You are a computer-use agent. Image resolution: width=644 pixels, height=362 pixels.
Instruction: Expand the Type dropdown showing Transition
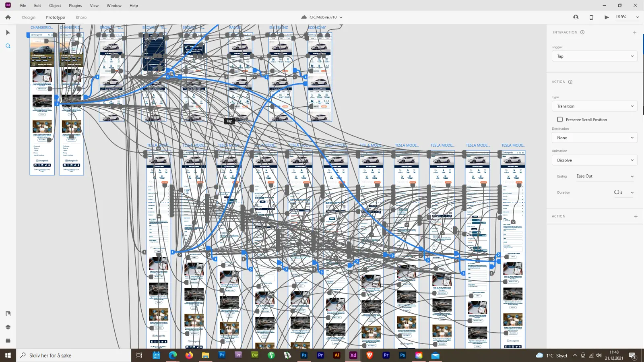[594, 106]
